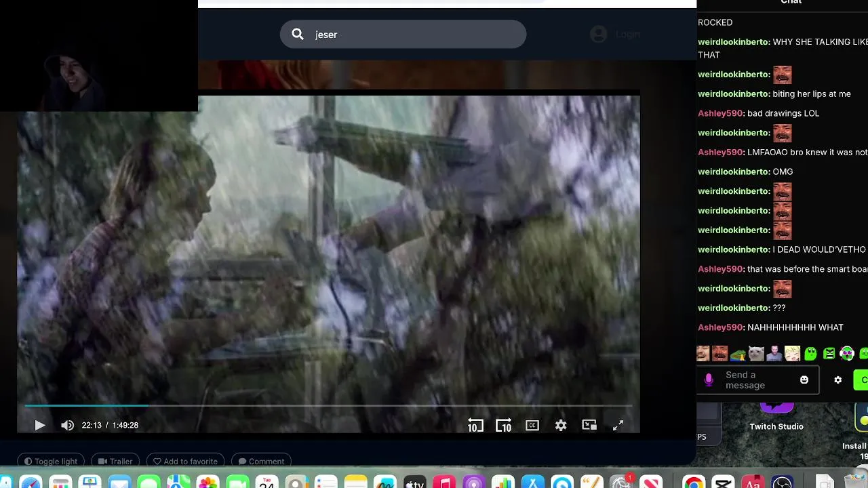The height and width of the screenshot is (488, 868).
Task: Enable picture-in-picture mode
Action: pyautogui.click(x=589, y=426)
